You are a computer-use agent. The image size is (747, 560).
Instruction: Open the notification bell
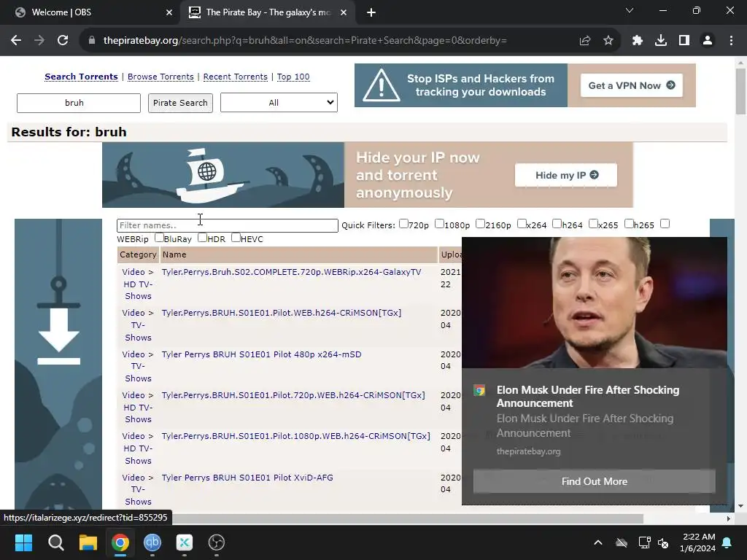point(727,542)
